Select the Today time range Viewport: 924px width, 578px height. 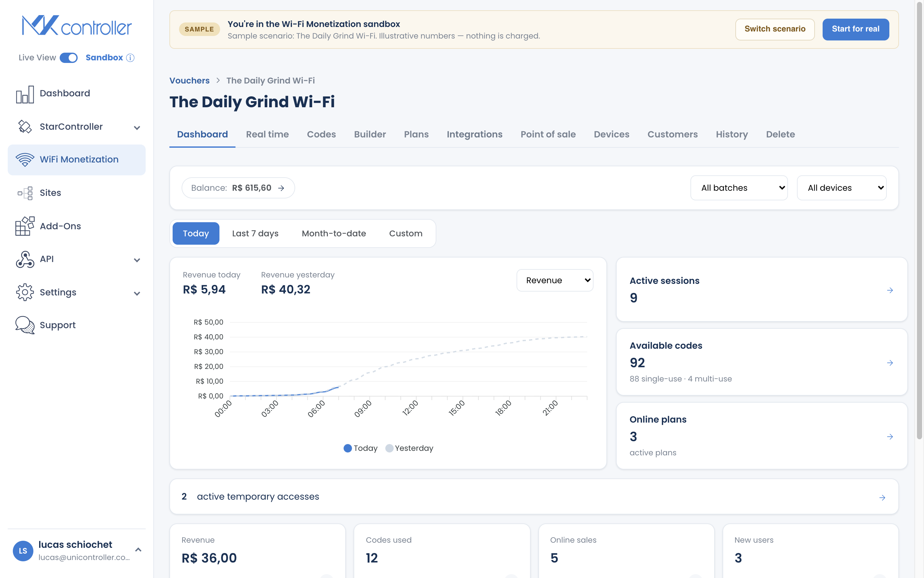(196, 233)
